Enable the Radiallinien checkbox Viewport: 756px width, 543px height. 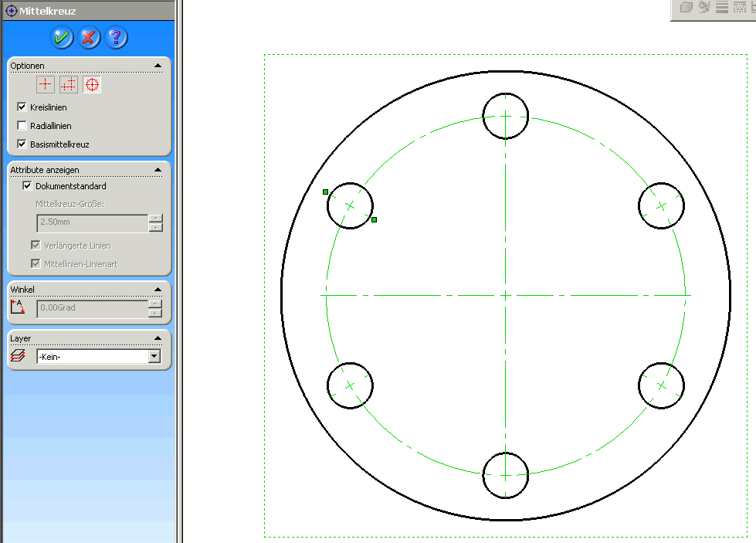22,125
